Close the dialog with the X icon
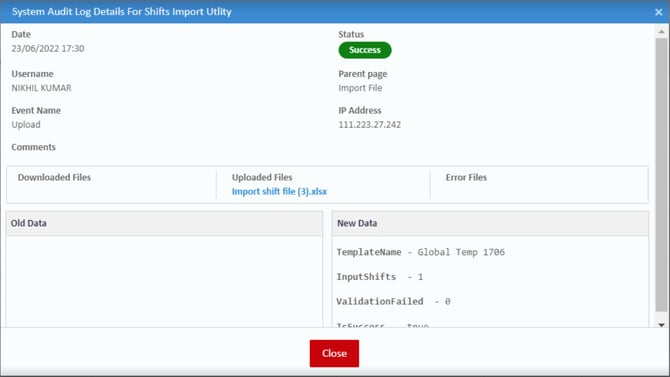Screen dimensions: 670x377 (658, 12)
